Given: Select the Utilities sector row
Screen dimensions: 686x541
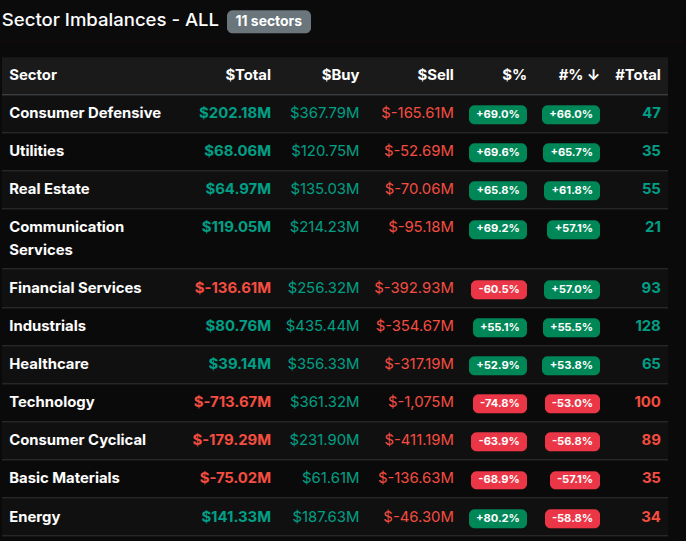Looking at the screenshot, I should point(37,151).
